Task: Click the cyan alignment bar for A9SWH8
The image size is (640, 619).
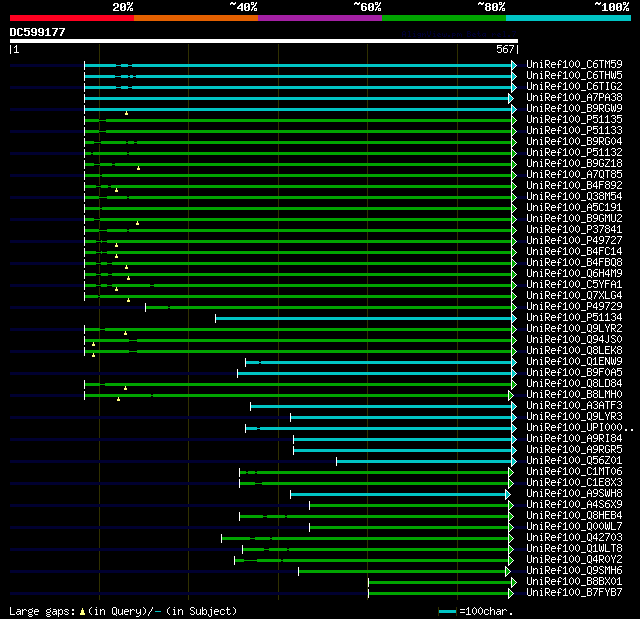Action: (398, 495)
